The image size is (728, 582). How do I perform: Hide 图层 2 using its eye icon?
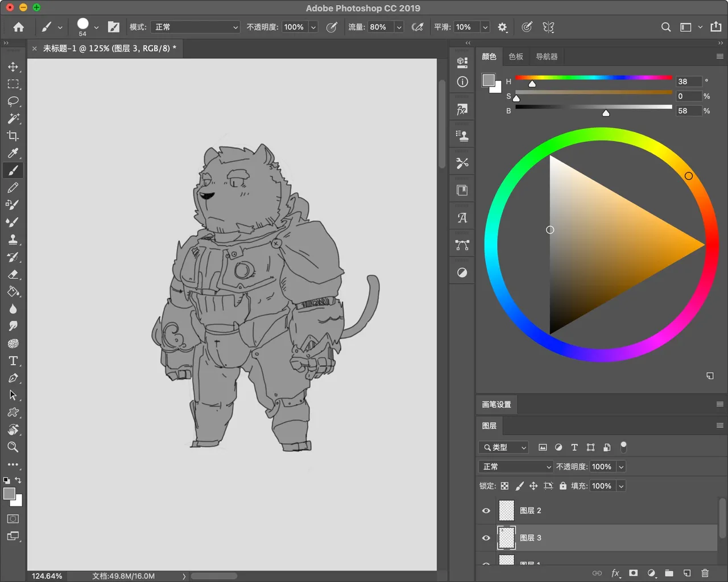coord(486,510)
